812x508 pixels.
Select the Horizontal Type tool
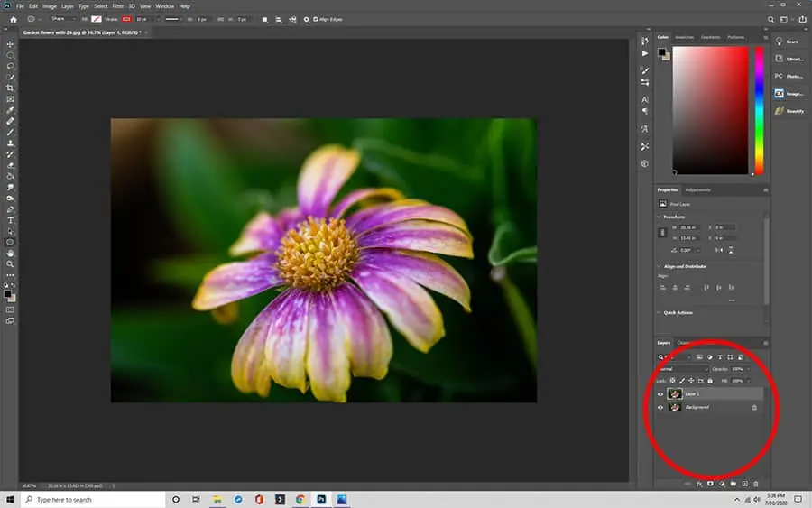(x=10, y=220)
